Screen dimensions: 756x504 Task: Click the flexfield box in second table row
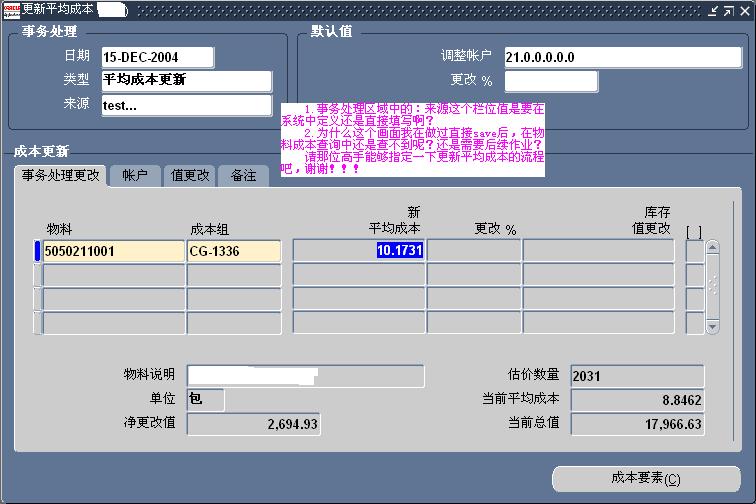(x=694, y=275)
